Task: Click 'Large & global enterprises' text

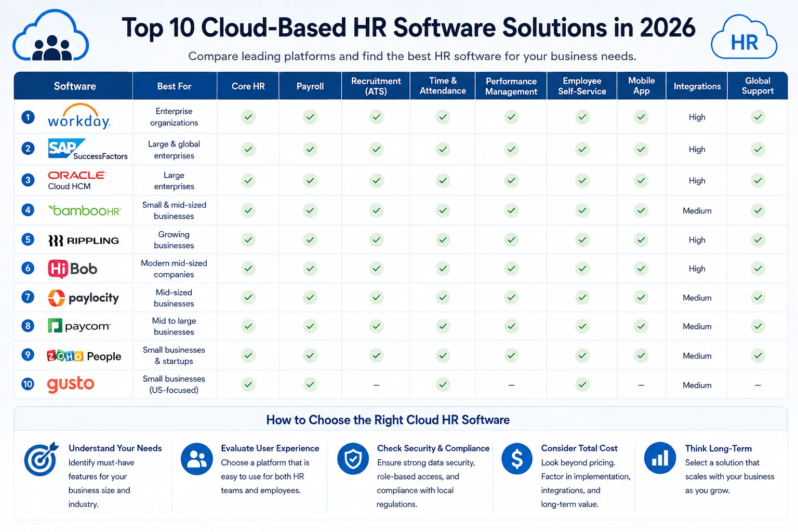Action: point(174,150)
